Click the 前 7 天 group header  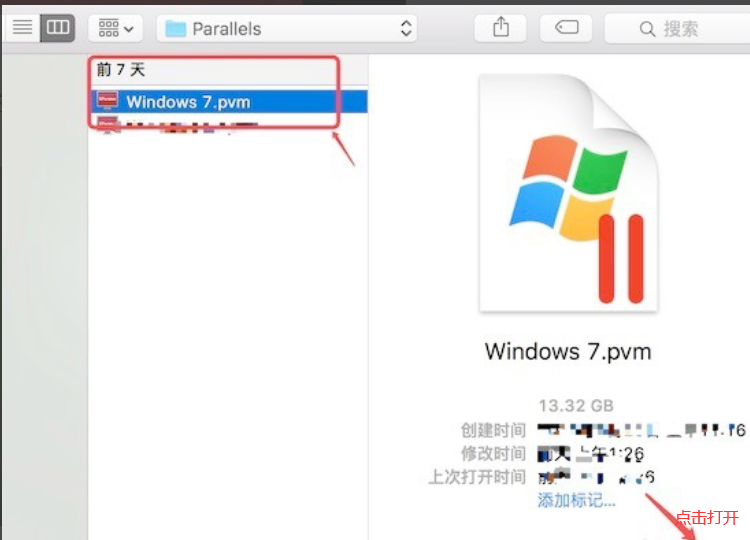[x=121, y=70]
